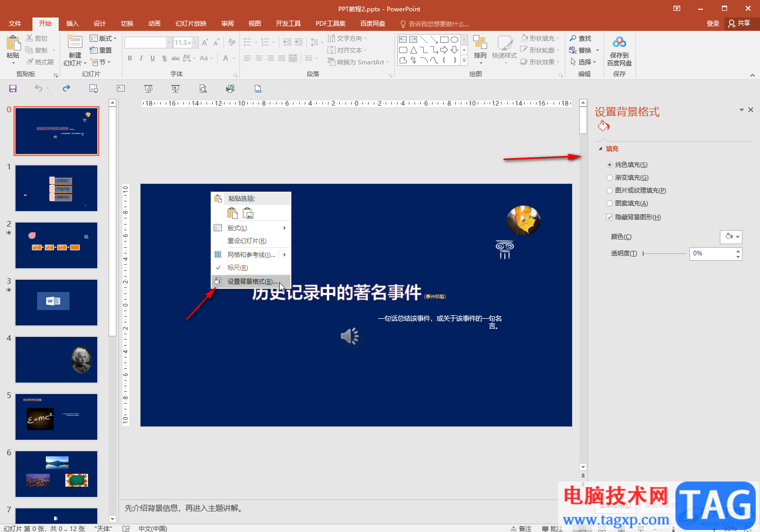The image size is (760, 532).
Task: Click the transparency percentage field
Action: click(x=712, y=253)
